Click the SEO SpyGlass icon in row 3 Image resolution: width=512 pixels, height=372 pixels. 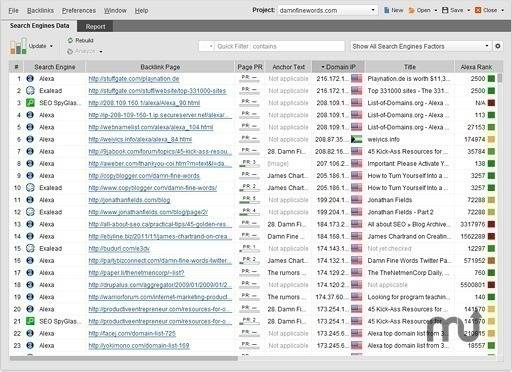30,103
